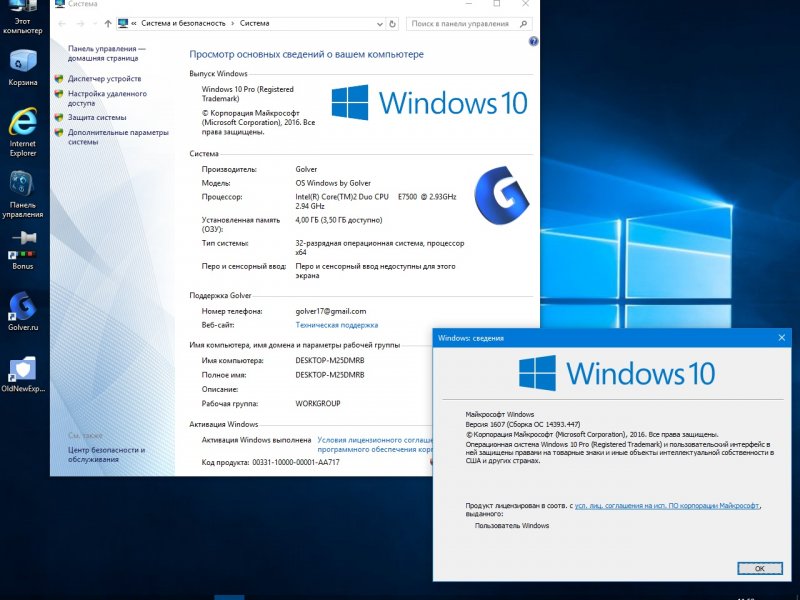Open the Bonus desktop shortcut

22,250
